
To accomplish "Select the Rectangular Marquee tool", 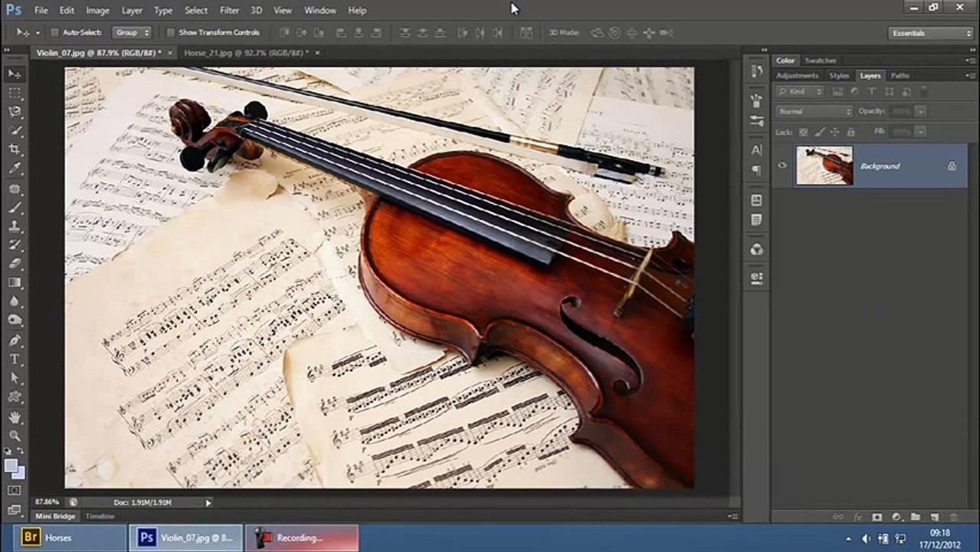I will [15, 93].
